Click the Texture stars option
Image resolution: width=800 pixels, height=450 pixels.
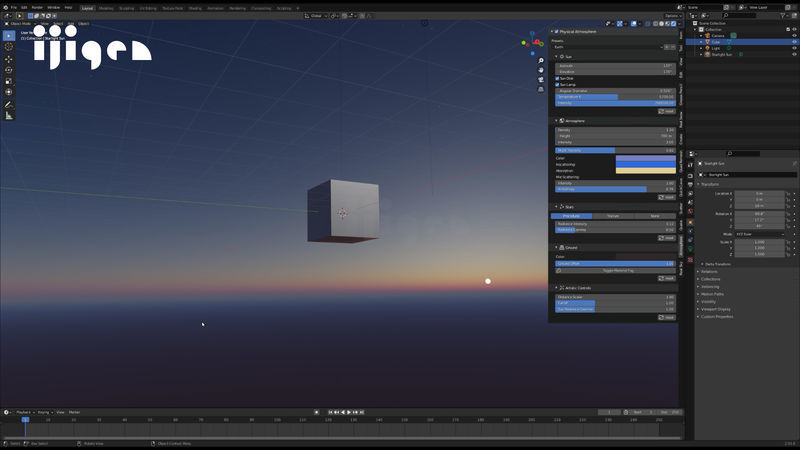613,216
